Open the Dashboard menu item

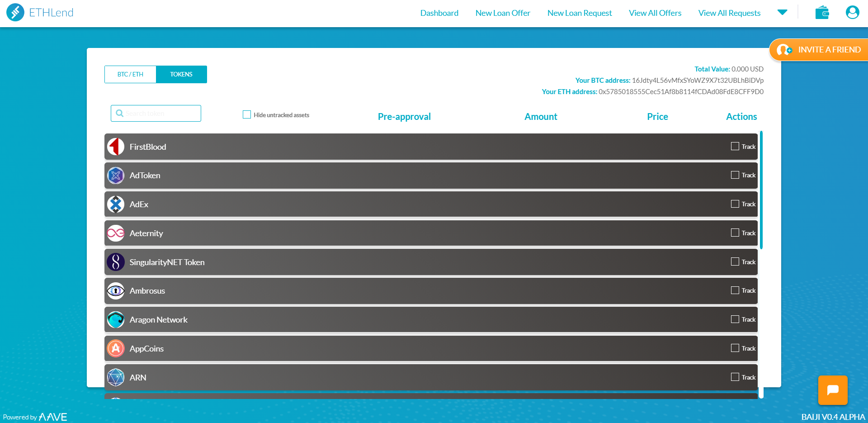tap(439, 13)
